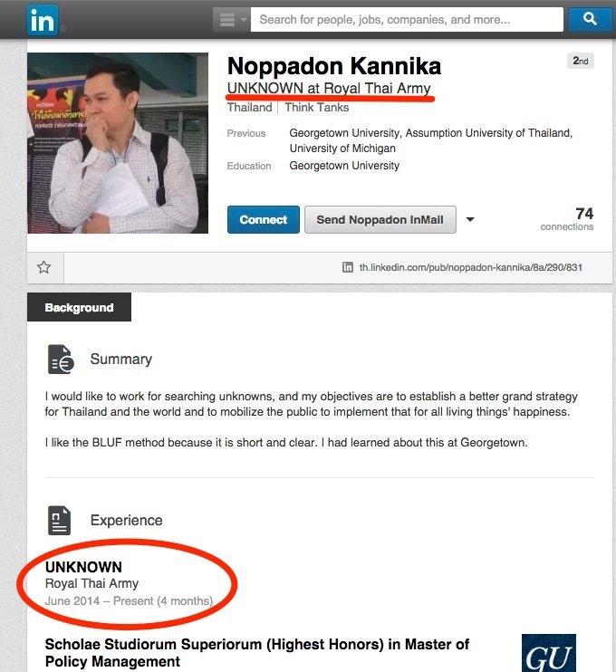Viewport: 616px width, 672px height.
Task: Click Send Noppadon InMail button
Action: click(x=380, y=219)
